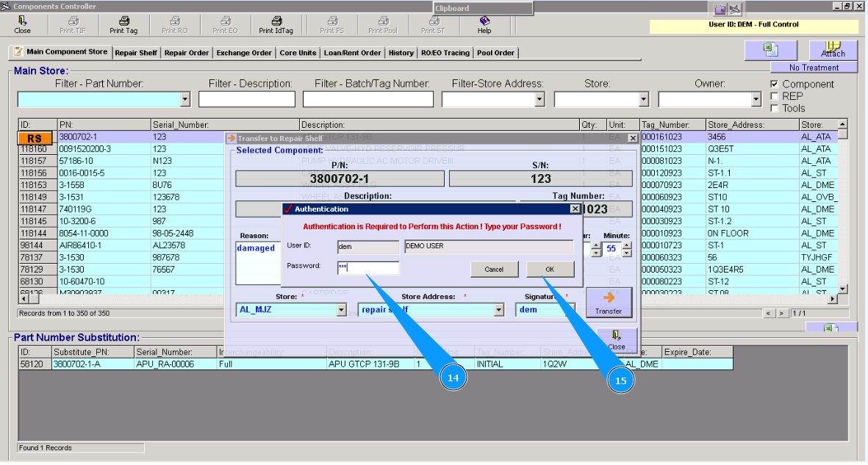This screenshot has width=868, height=465.
Task: Open Help from the toolbar
Action: 484,24
